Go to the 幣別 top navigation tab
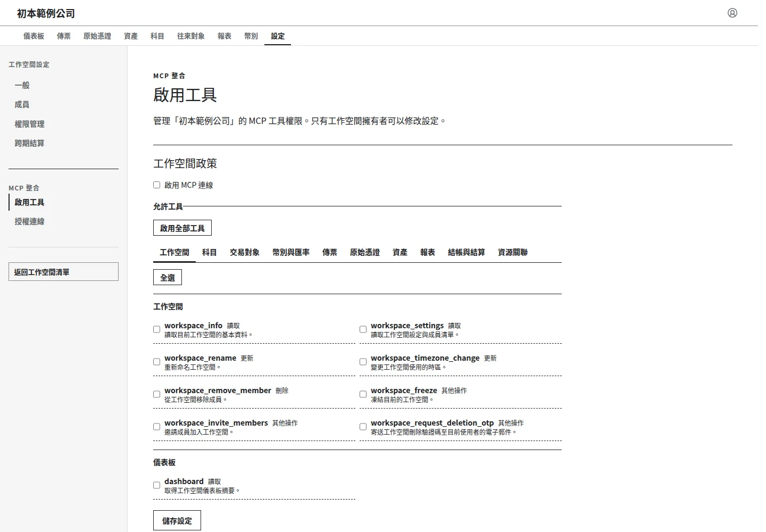The height and width of the screenshot is (532, 766). (x=251, y=36)
